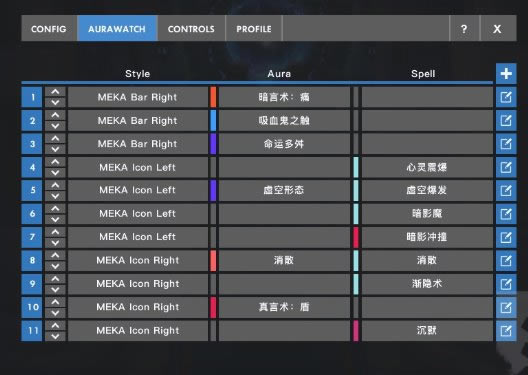Viewport: 528px width, 375px height.
Task: Click the 沉默 spell field in row 11
Action: pos(427,331)
